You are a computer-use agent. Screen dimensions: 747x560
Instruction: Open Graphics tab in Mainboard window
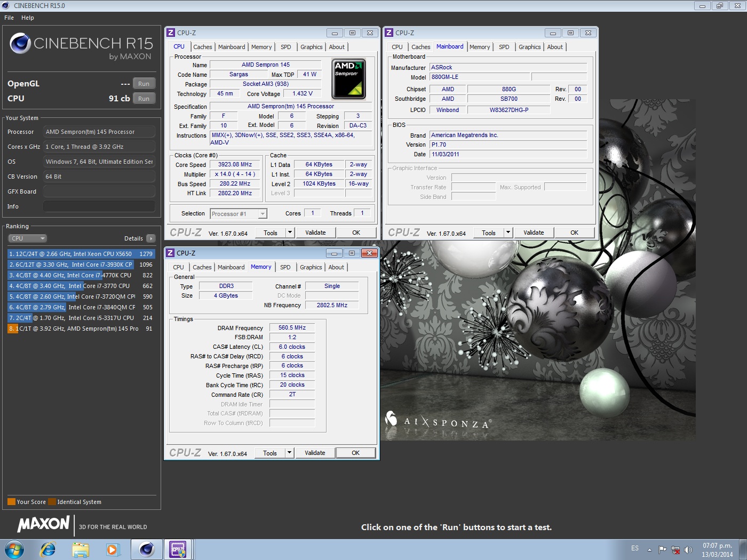tap(530, 47)
